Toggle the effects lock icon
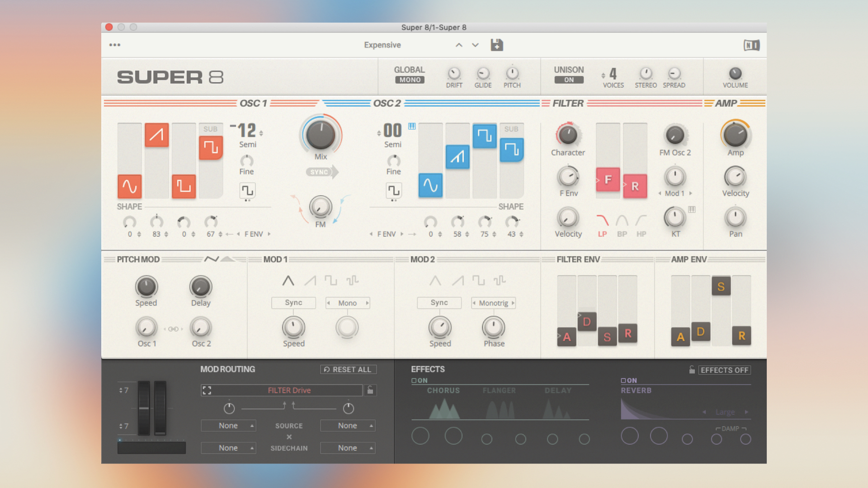The width and height of the screenshot is (868, 488). coord(692,370)
